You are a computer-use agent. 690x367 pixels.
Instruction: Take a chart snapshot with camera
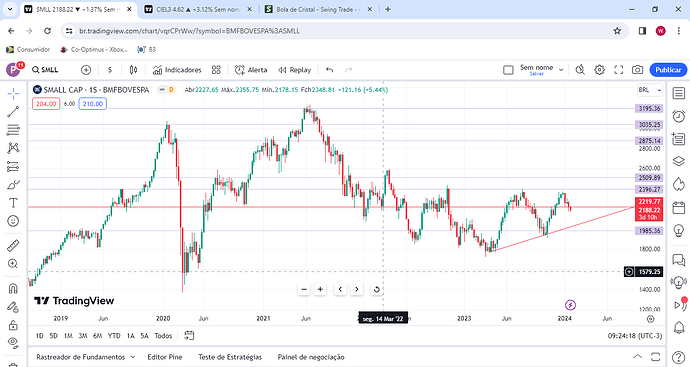tap(637, 70)
